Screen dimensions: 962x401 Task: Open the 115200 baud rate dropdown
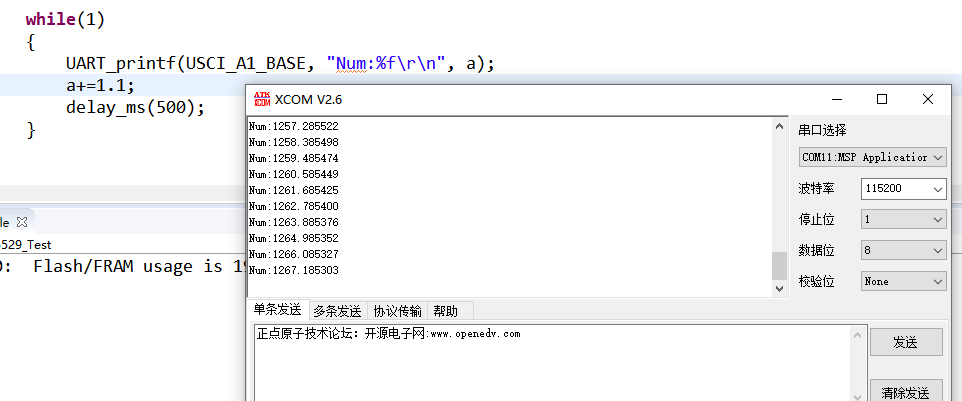click(x=904, y=189)
